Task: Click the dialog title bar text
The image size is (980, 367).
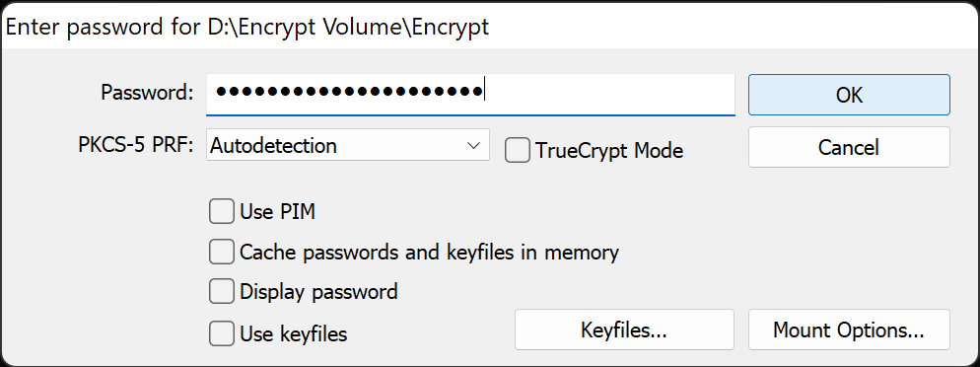Action: 247,28
